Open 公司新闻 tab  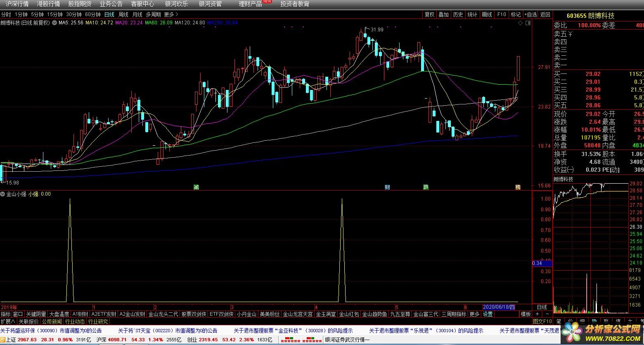pos(52,321)
